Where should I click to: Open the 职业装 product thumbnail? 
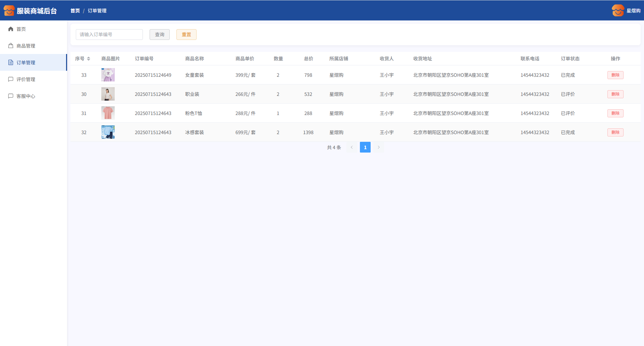108,94
